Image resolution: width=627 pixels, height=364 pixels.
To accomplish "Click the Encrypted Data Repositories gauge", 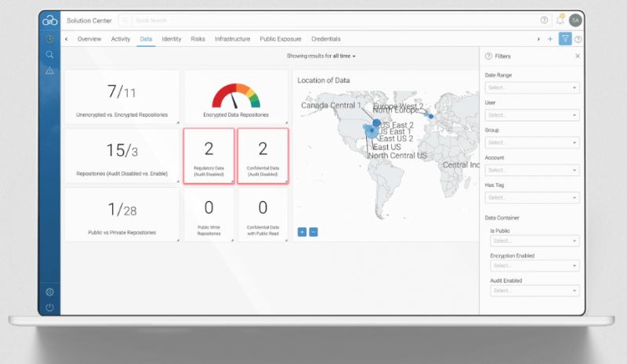I will tap(235, 98).
